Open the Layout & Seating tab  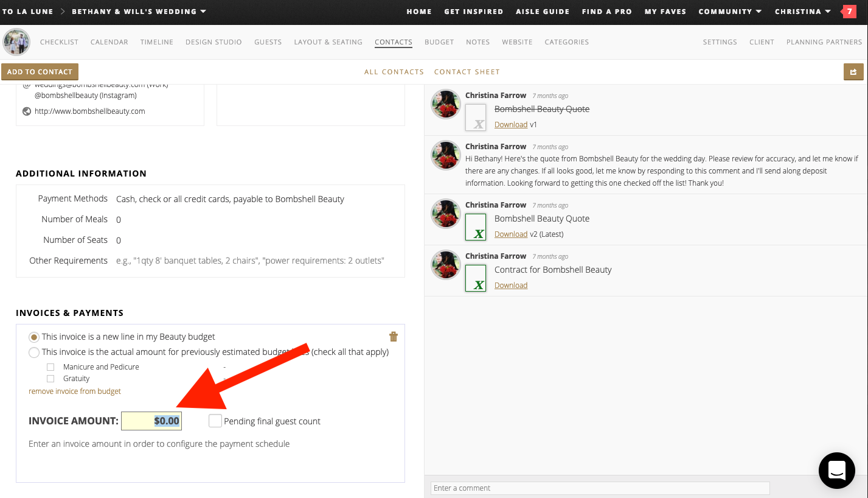click(328, 42)
